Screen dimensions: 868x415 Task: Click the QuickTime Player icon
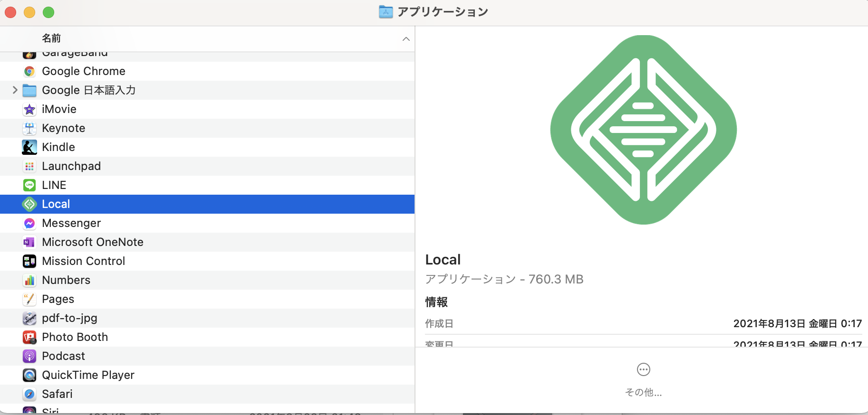[x=29, y=375]
